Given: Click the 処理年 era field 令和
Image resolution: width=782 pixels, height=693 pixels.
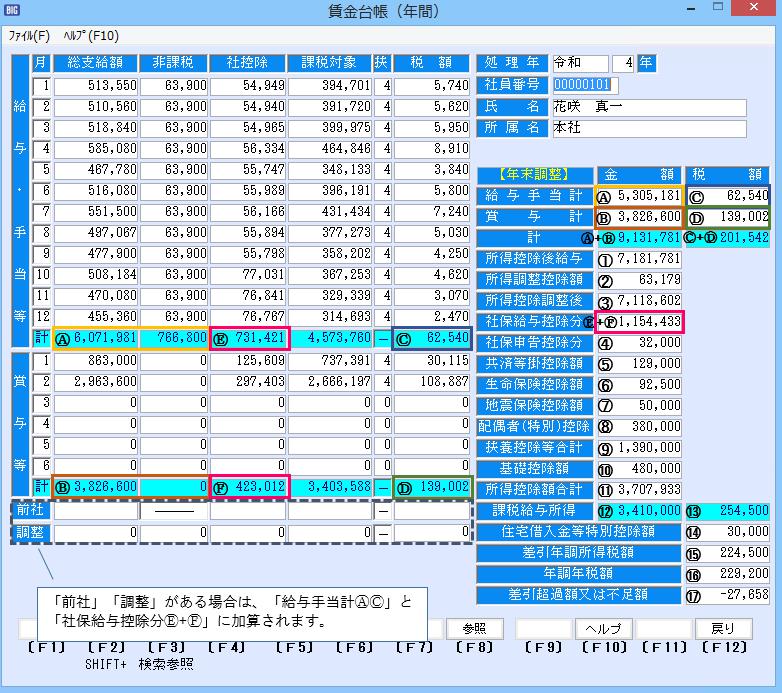Looking at the screenshot, I should [581, 63].
